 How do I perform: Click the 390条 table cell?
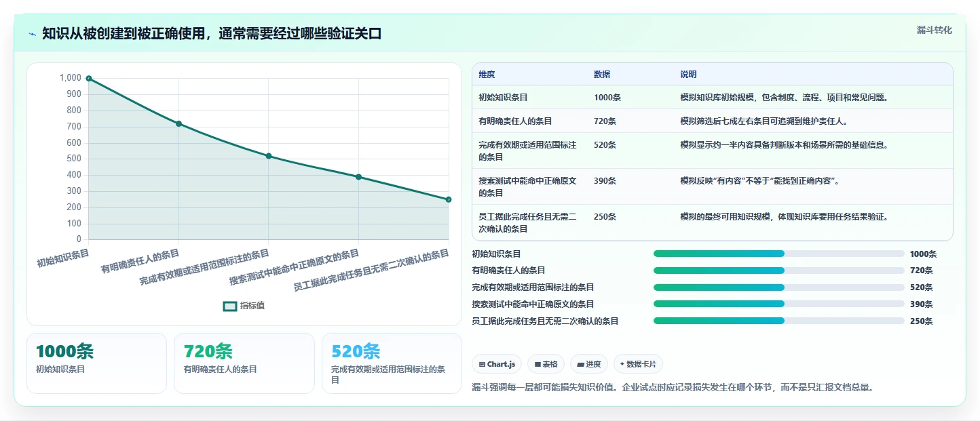(x=605, y=181)
